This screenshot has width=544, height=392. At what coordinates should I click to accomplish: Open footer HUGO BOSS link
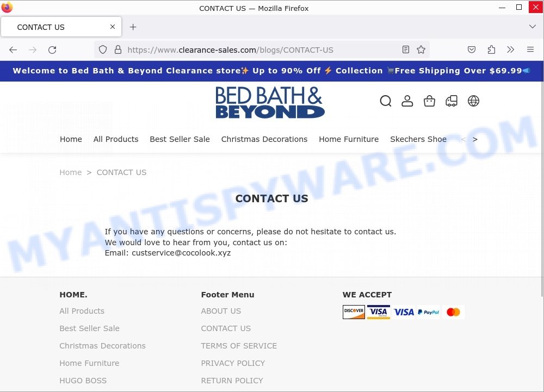(83, 380)
